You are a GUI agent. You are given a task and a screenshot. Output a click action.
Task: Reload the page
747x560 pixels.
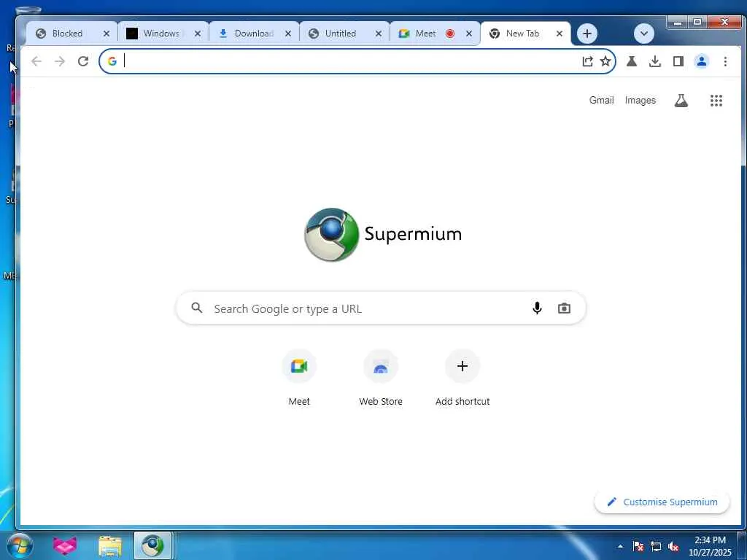[x=83, y=61]
